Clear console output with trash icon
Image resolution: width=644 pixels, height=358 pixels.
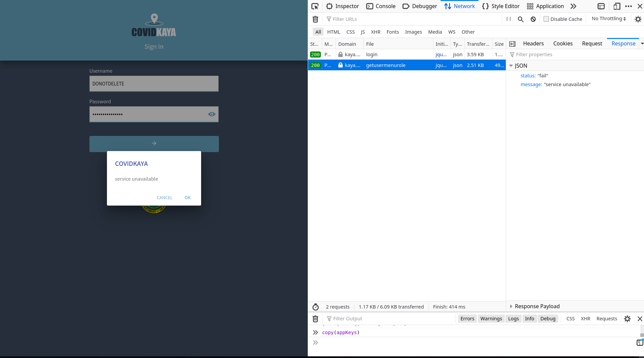(x=315, y=319)
